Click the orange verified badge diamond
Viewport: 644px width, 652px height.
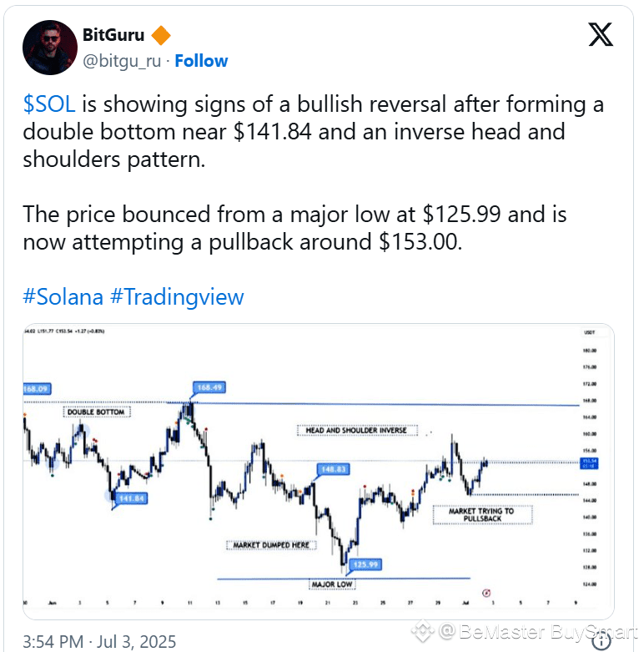click(x=161, y=35)
